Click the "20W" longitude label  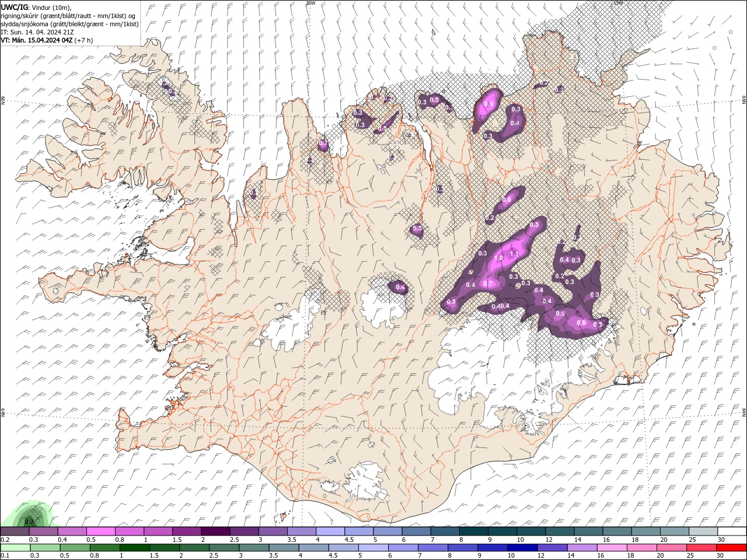point(310,3)
